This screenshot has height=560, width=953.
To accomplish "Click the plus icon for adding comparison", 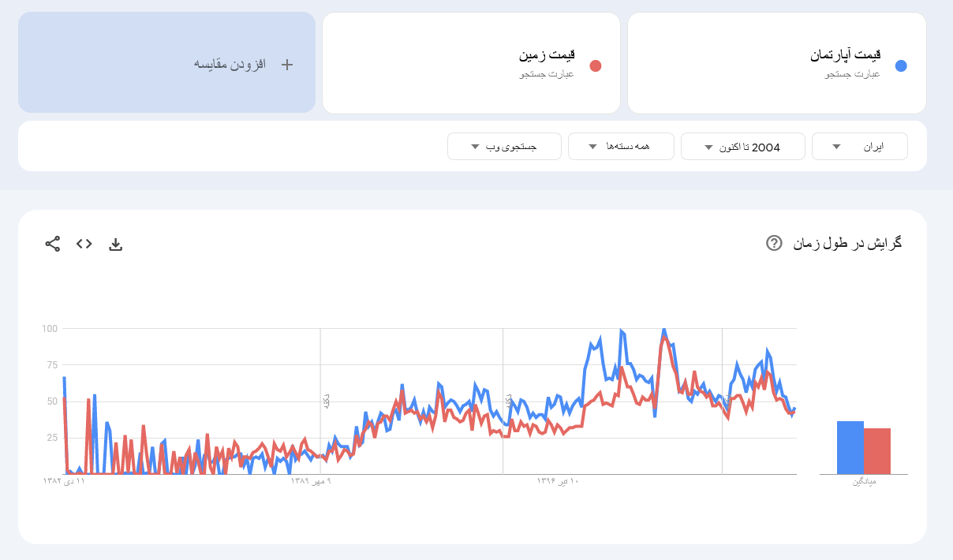I will tap(287, 65).
